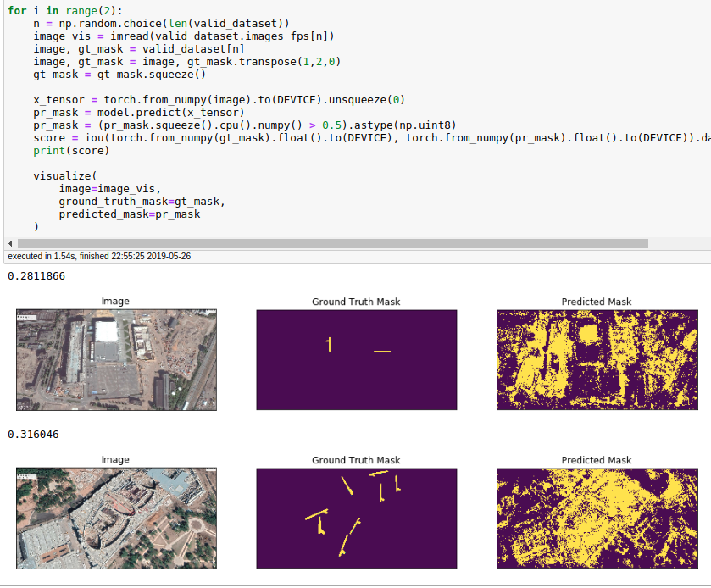The image size is (711, 588).
Task: Click the second row satellite Image thumbnail
Action: 115,518
